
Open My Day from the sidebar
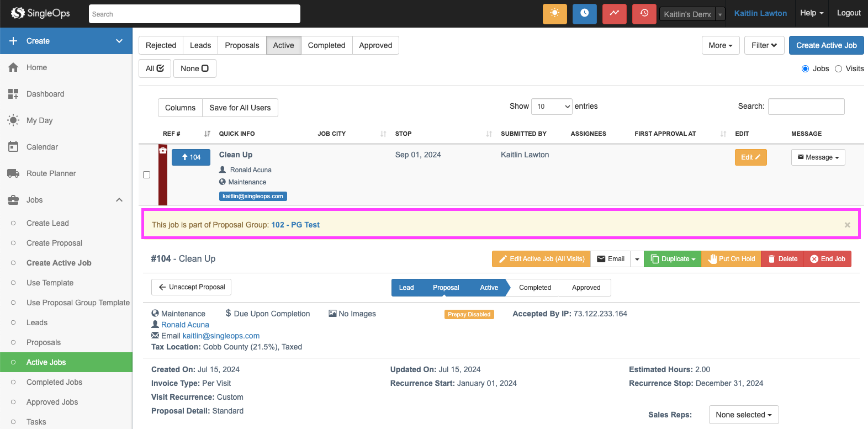(39, 120)
